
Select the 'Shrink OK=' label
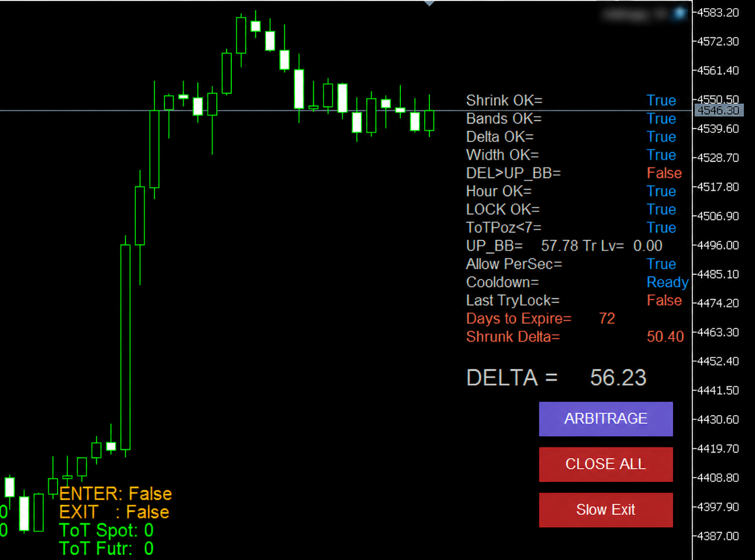(504, 100)
